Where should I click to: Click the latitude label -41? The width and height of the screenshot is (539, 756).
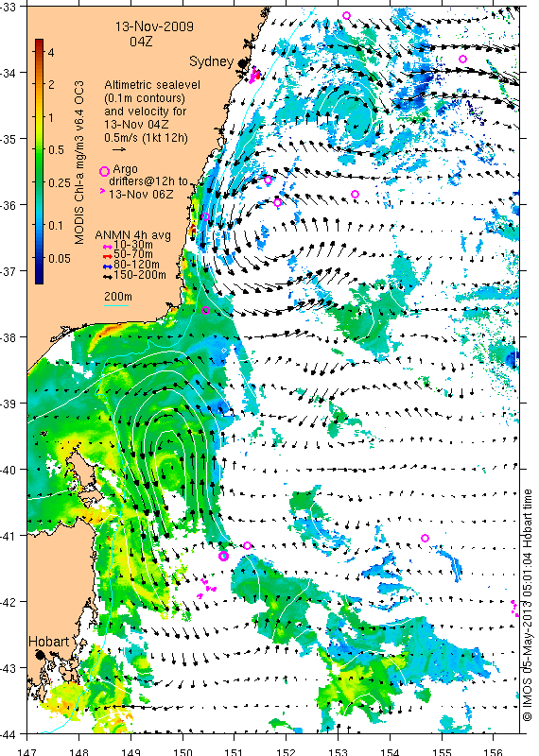(x=9, y=536)
